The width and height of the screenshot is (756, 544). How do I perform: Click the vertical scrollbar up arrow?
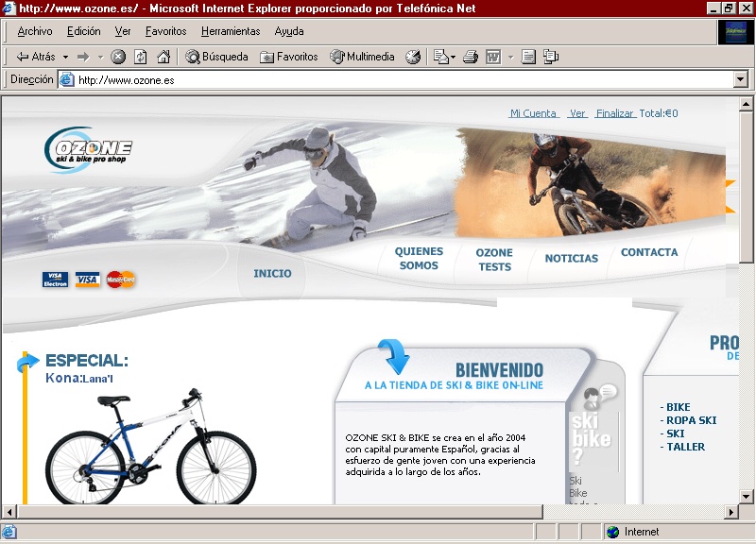[x=746, y=104]
